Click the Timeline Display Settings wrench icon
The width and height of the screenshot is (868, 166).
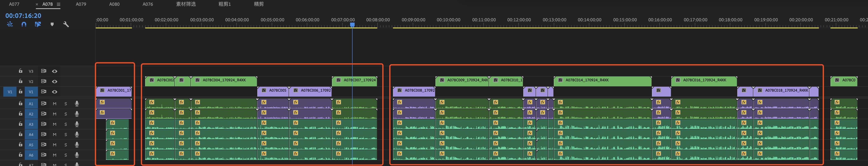(66, 24)
